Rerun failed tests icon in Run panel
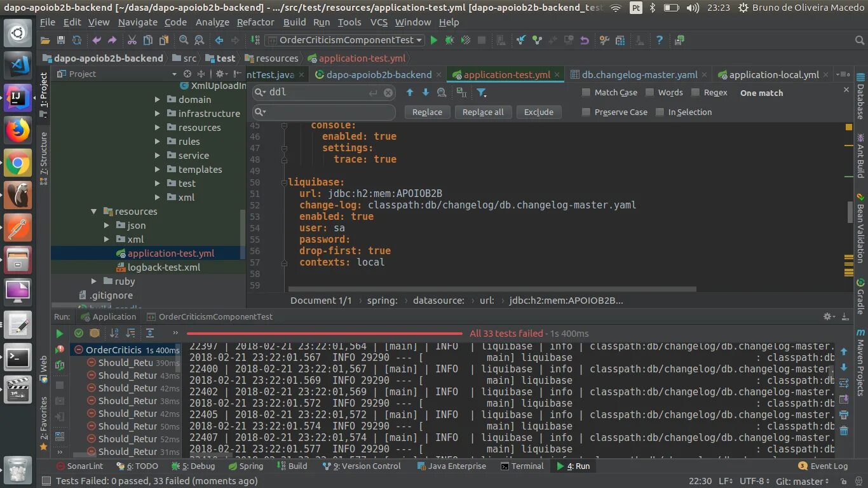This screenshot has height=488, width=868. click(x=60, y=349)
